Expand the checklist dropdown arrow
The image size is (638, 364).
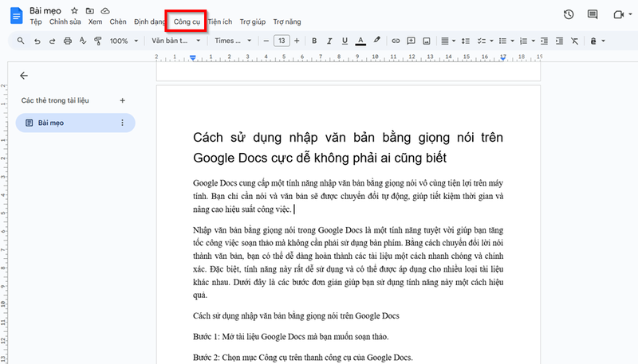[x=491, y=41]
